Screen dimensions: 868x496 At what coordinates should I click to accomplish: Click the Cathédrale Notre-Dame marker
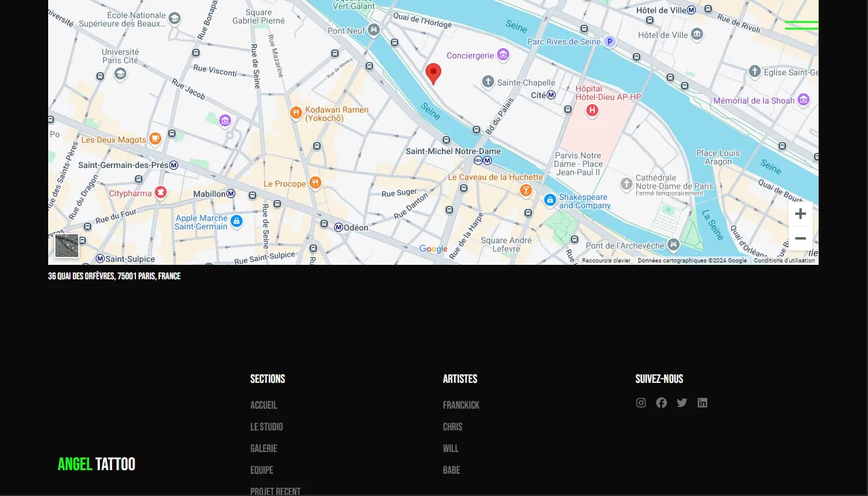coord(627,184)
